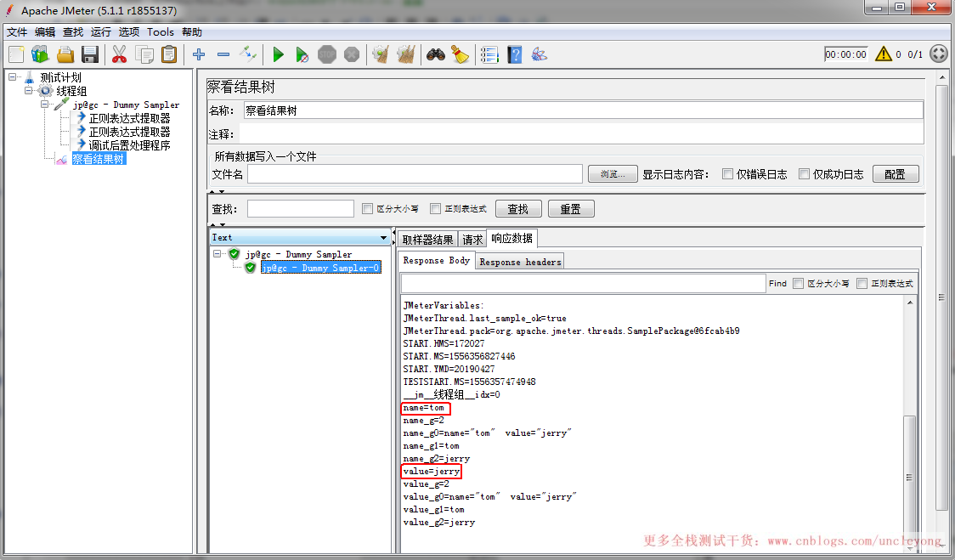Toggle 正则表达式 checkbox beside 查找

click(435, 208)
